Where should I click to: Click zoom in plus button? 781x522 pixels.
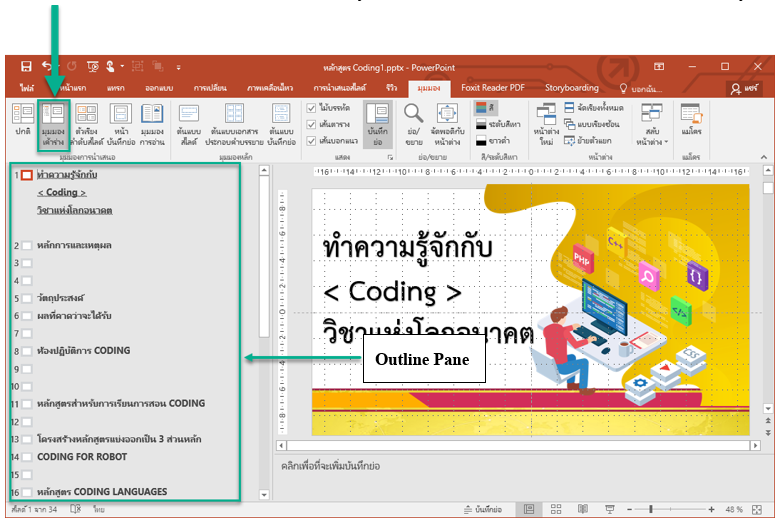point(711,509)
